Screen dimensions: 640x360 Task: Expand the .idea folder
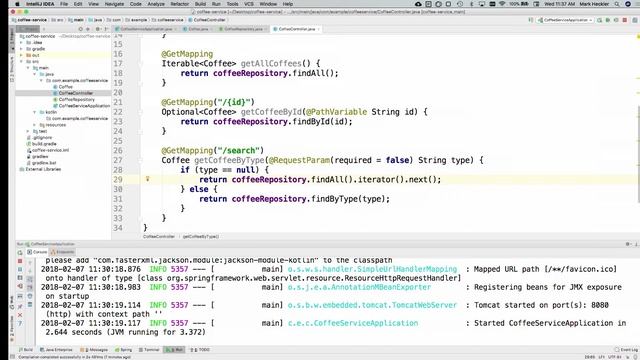pos(22,42)
